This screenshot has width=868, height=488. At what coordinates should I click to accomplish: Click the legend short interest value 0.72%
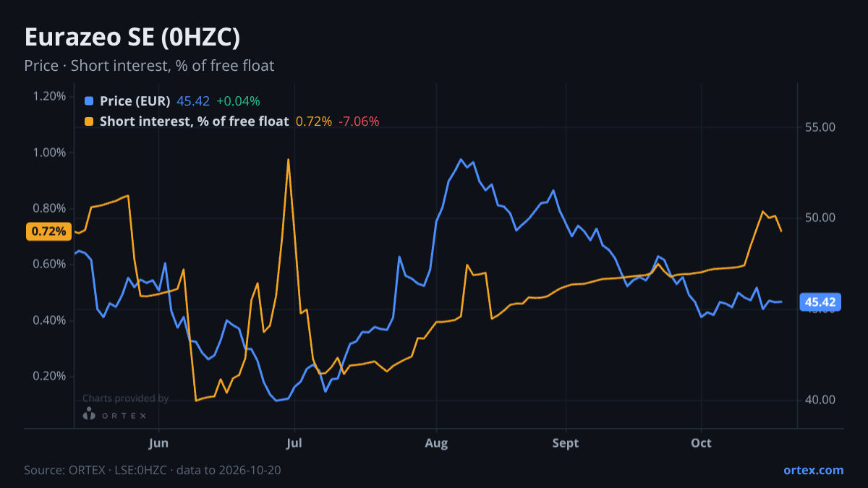[314, 121]
